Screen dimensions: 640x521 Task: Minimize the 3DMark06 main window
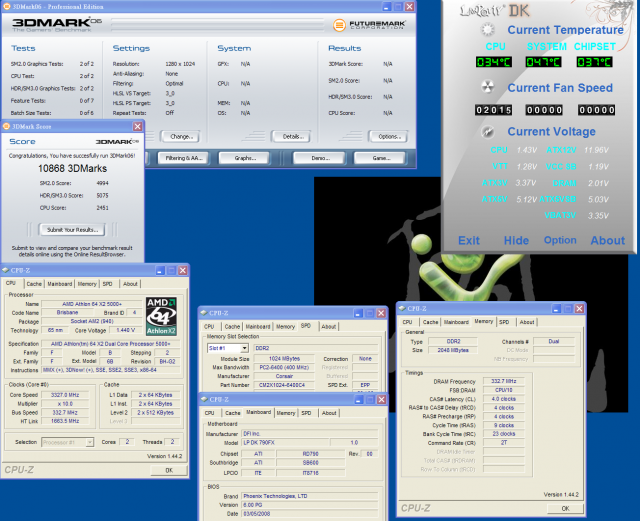(387, 7)
